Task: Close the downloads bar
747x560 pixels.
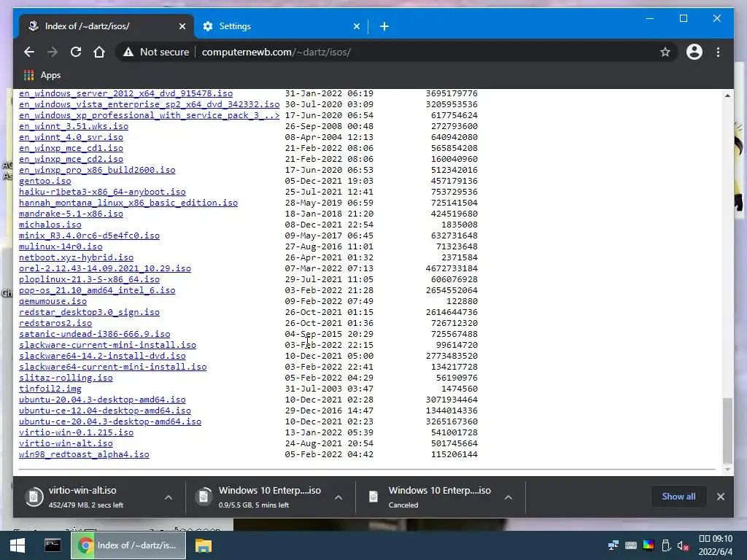Action: (x=720, y=497)
